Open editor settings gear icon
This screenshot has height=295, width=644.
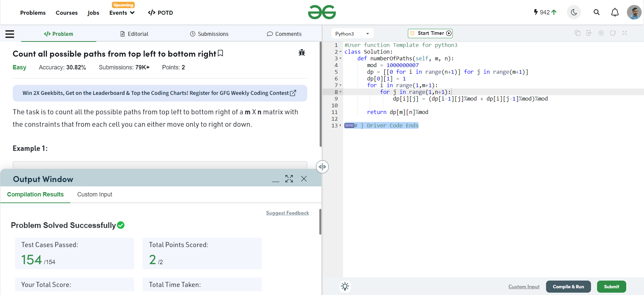(x=601, y=33)
